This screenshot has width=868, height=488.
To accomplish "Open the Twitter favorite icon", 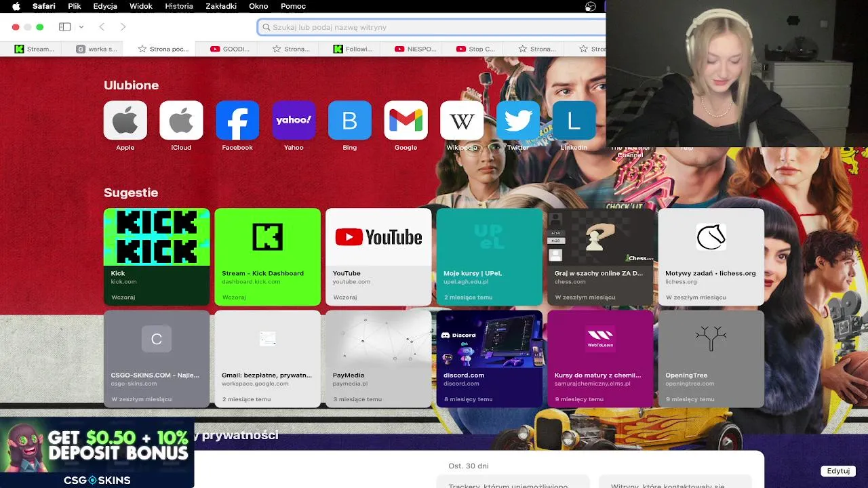I will [518, 121].
